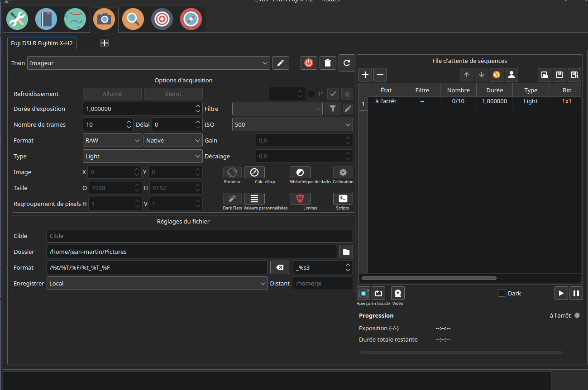This screenshot has width=588, height=390.
Task: Open the exposure calculator (Calc. d'exp.)
Action: pyautogui.click(x=254, y=172)
